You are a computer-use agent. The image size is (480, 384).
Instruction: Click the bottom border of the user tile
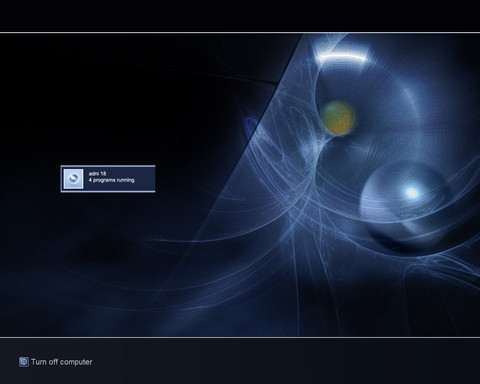[x=108, y=191]
